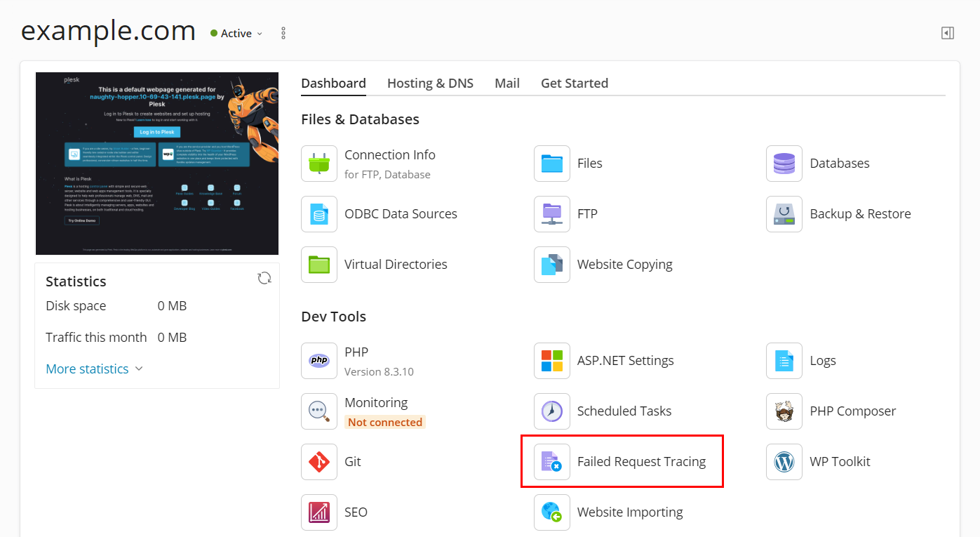Click the Git icon
This screenshot has width=980, height=537.
319,462
